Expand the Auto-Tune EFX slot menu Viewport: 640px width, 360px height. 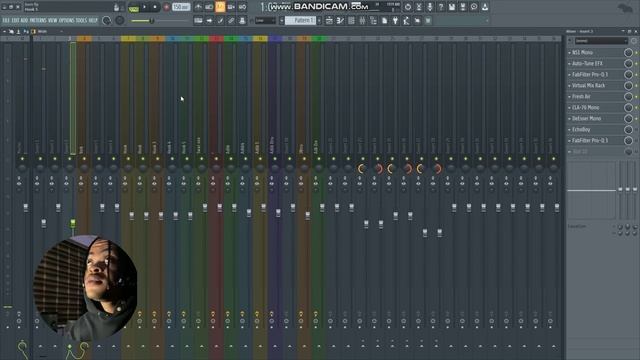pyautogui.click(x=569, y=64)
